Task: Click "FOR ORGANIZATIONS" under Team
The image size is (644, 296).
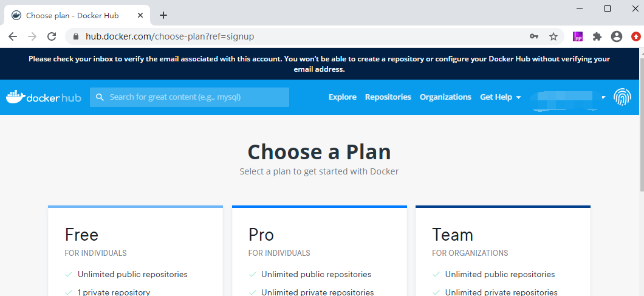Action: point(470,253)
